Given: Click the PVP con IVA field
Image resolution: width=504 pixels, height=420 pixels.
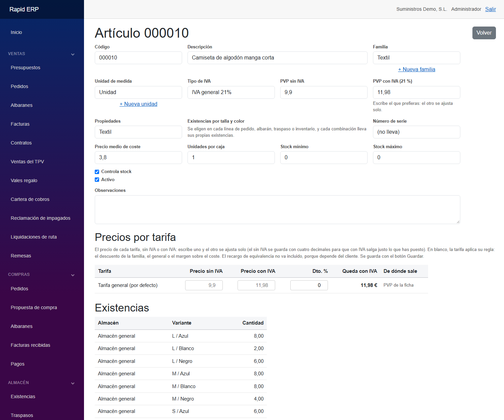Looking at the screenshot, I should tap(416, 92).
